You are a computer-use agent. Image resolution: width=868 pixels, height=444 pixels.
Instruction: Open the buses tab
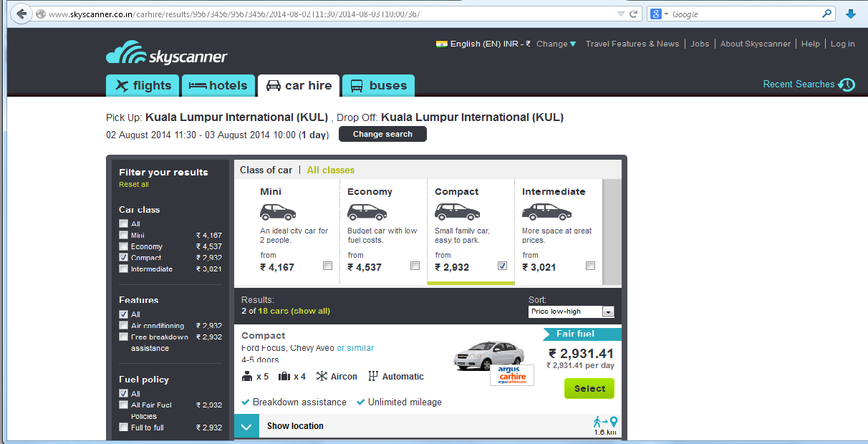point(378,85)
